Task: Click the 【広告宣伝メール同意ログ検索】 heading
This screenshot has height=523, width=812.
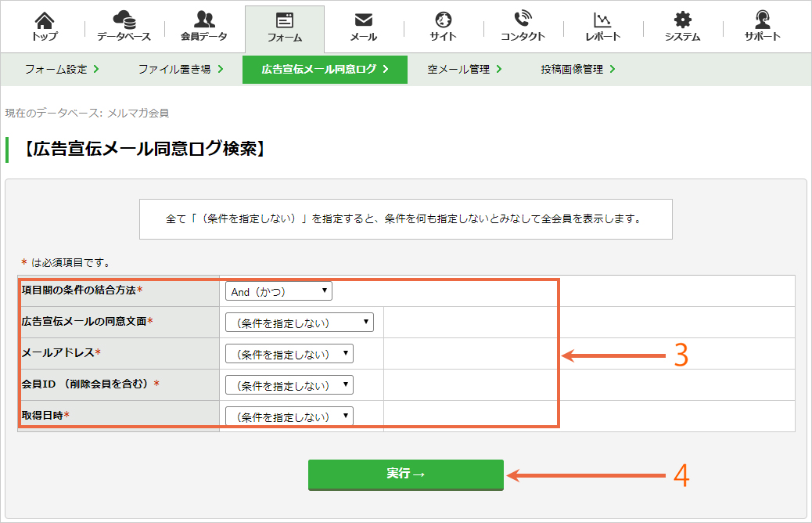Action: (x=143, y=149)
